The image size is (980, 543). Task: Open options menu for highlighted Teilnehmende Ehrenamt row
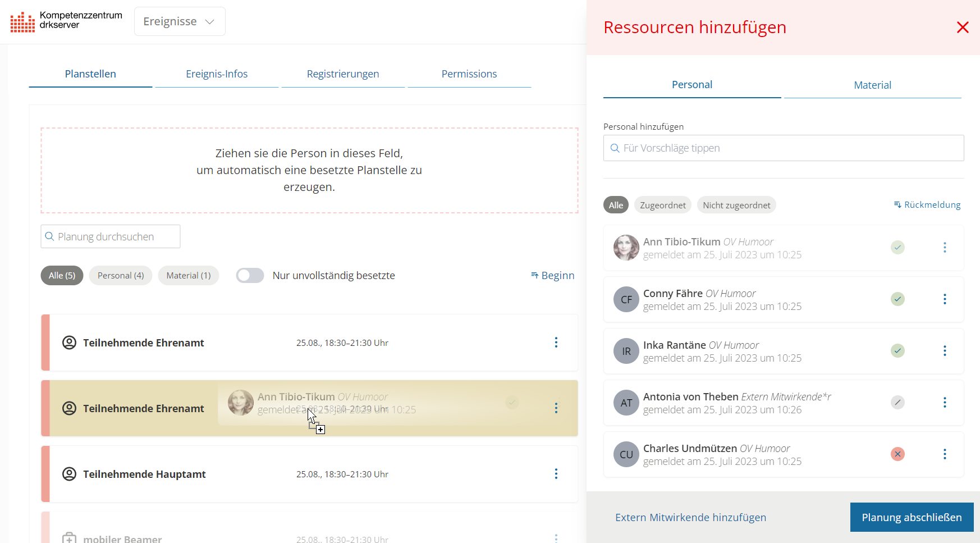pos(556,408)
